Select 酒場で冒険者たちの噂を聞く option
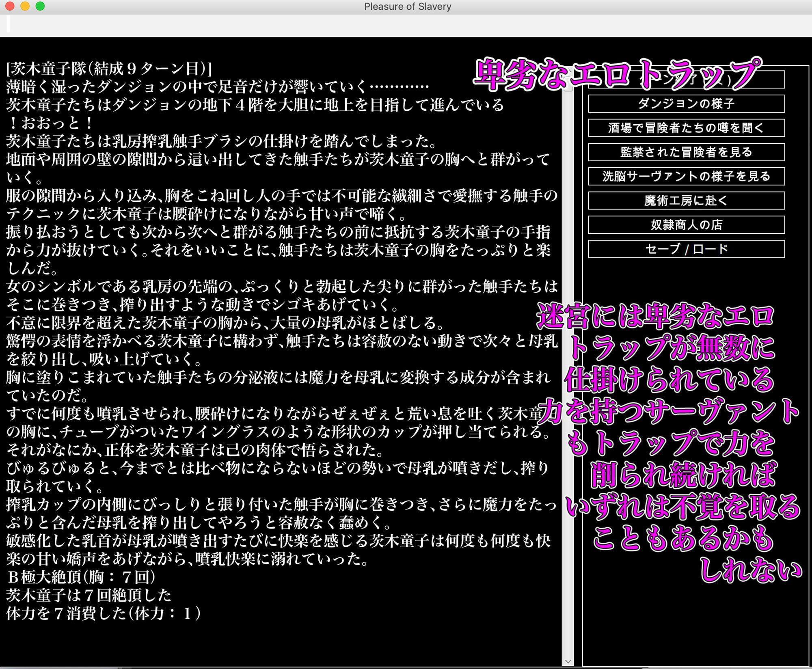Screen dimensions: 812x669 coord(686,128)
